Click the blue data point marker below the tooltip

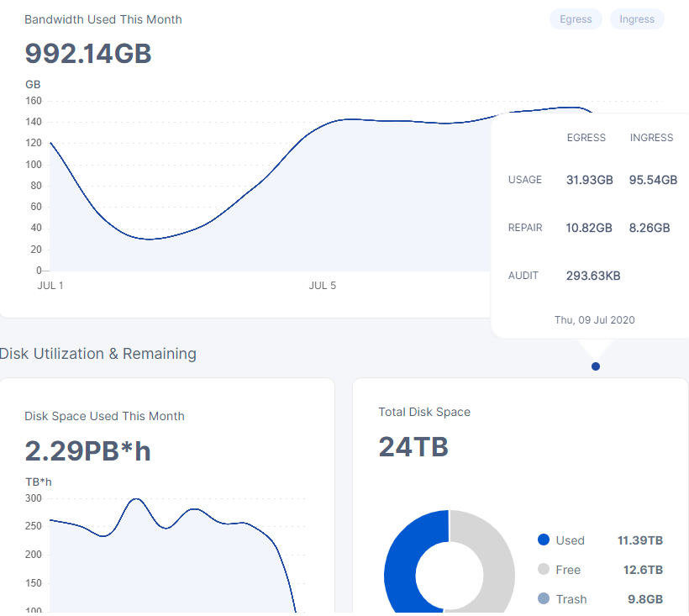click(596, 366)
